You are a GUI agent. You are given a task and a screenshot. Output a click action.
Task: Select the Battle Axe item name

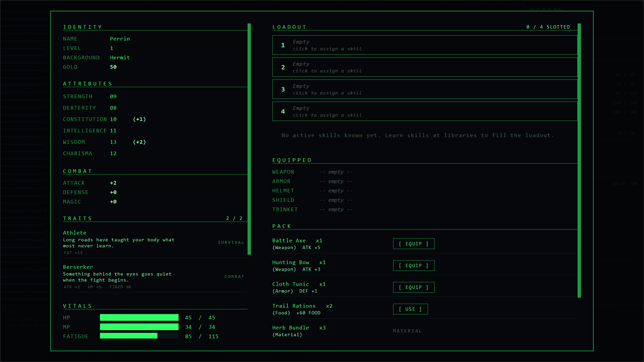click(289, 241)
